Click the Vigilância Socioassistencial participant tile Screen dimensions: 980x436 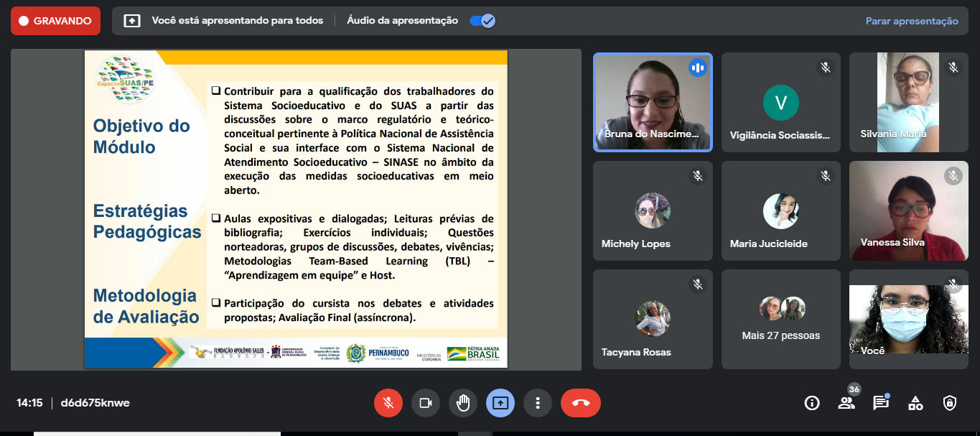(x=780, y=102)
